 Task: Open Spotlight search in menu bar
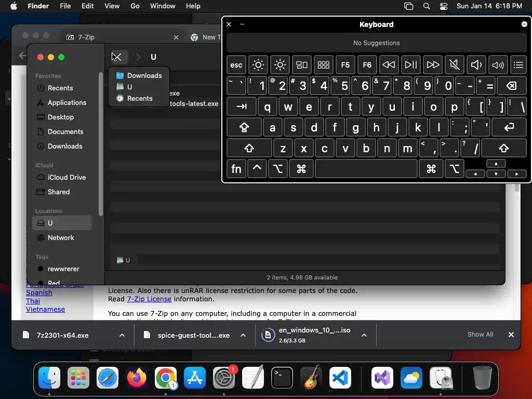point(427,6)
